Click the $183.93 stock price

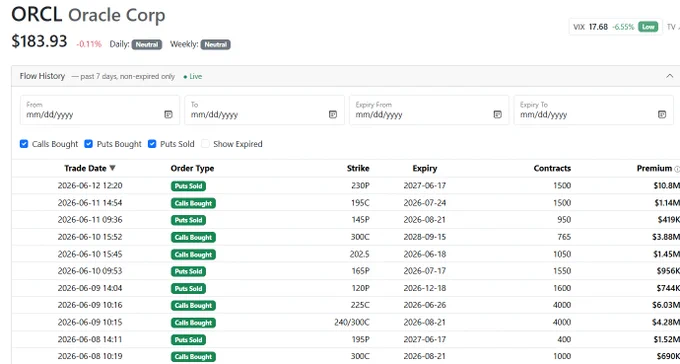click(x=39, y=42)
